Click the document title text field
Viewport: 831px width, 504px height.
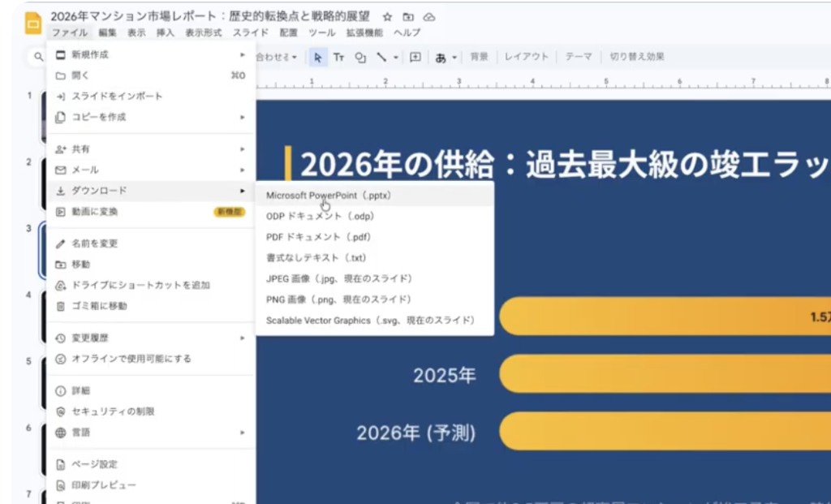click(x=210, y=16)
